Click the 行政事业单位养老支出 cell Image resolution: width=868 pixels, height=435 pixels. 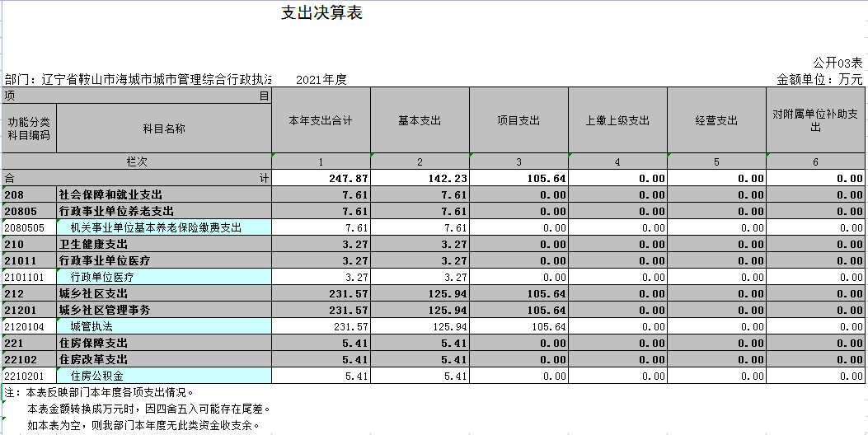(x=164, y=212)
